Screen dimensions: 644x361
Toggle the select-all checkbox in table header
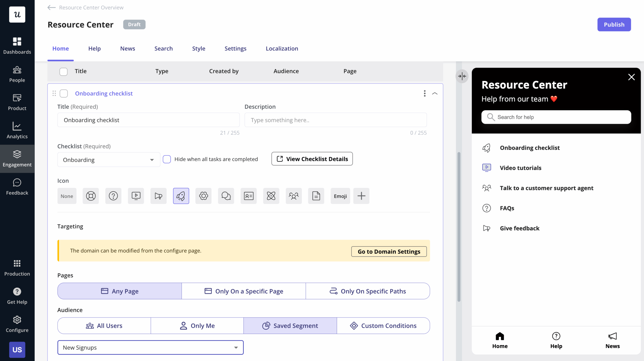[x=63, y=71]
